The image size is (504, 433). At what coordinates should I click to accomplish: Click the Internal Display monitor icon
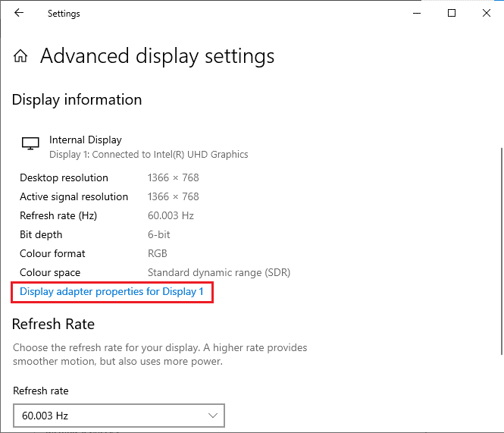[x=30, y=143]
